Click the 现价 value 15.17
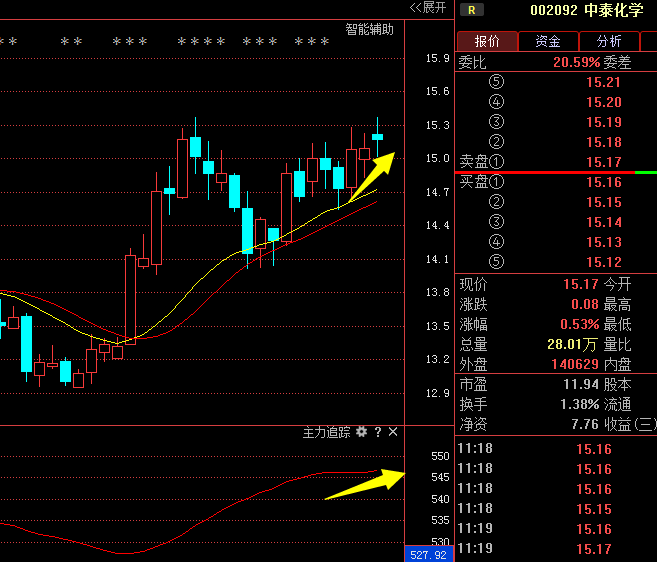Viewport: 657px width, 562px height. [581, 284]
